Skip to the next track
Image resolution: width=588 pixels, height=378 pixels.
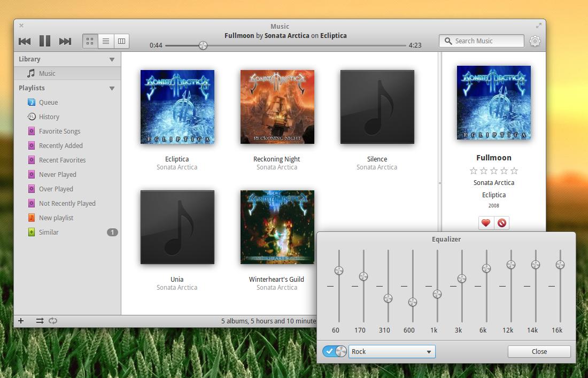pos(65,41)
